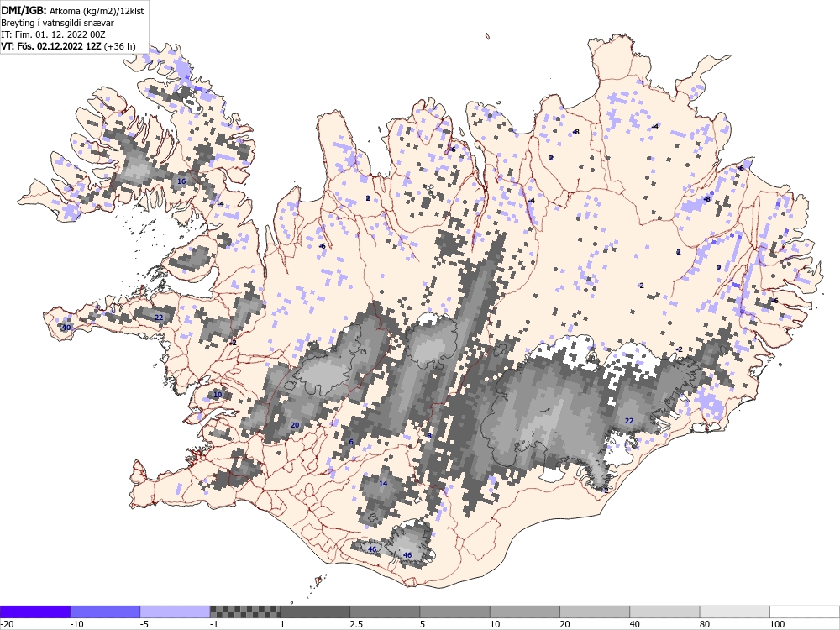Click the '100' legend scale label

(777, 624)
